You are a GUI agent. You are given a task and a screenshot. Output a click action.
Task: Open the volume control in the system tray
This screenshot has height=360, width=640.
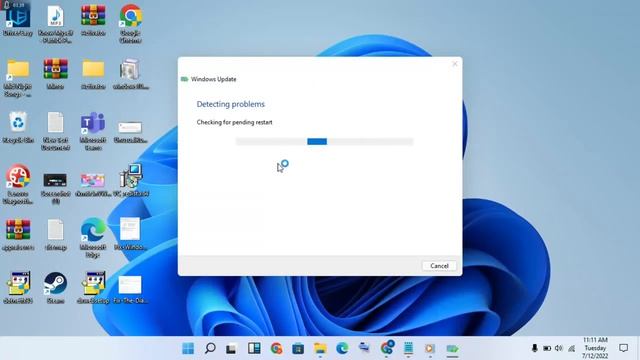point(559,348)
